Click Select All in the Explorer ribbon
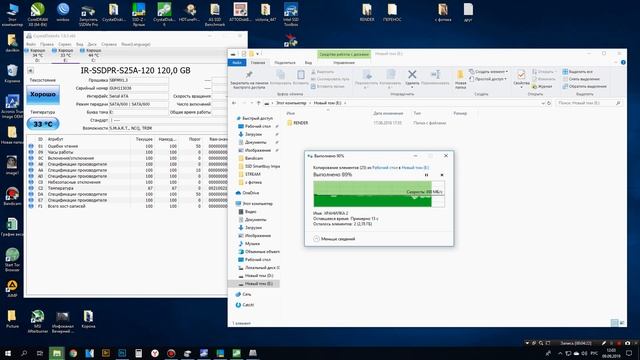The width and height of the screenshot is (640, 360). (578, 72)
